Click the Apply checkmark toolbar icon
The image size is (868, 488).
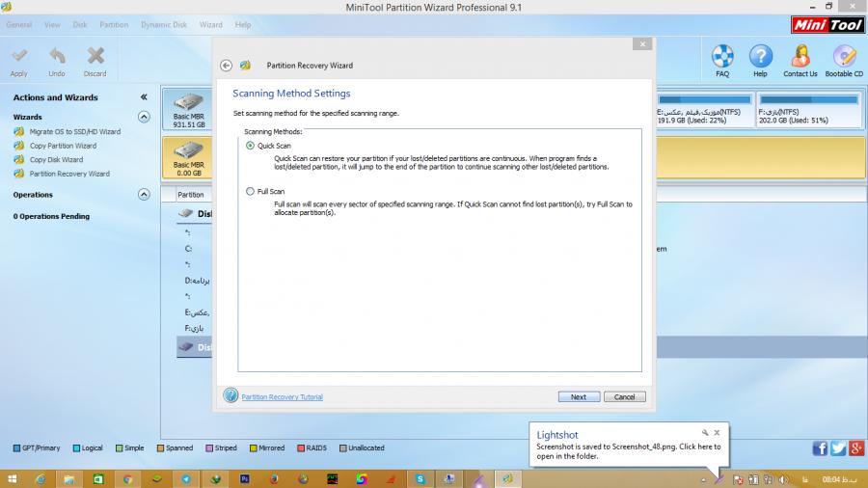click(19, 56)
